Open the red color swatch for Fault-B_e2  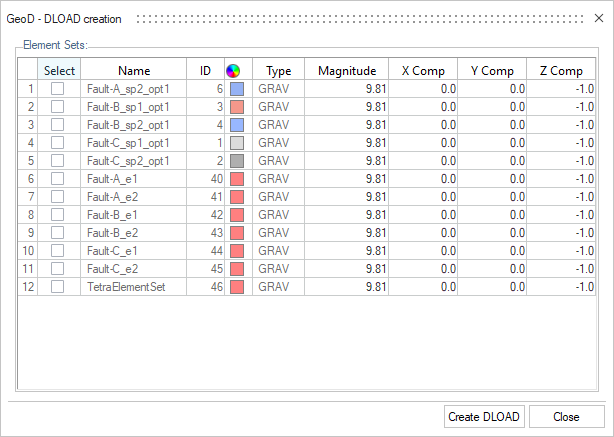click(x=237, y=233)
